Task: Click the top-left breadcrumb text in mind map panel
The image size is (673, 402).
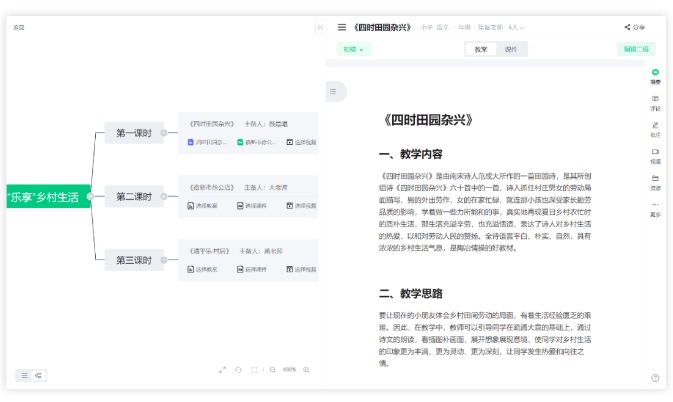Action: point(18,27)
